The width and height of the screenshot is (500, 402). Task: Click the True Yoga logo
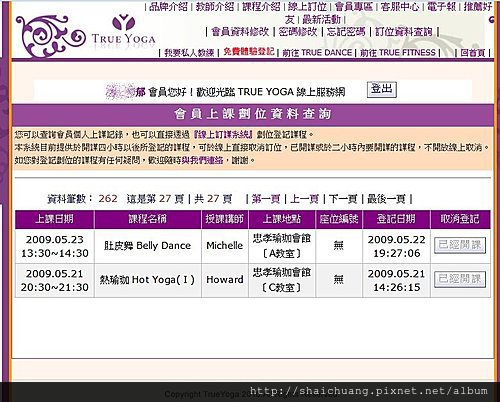pyautogui.click(x=86, y=36)
